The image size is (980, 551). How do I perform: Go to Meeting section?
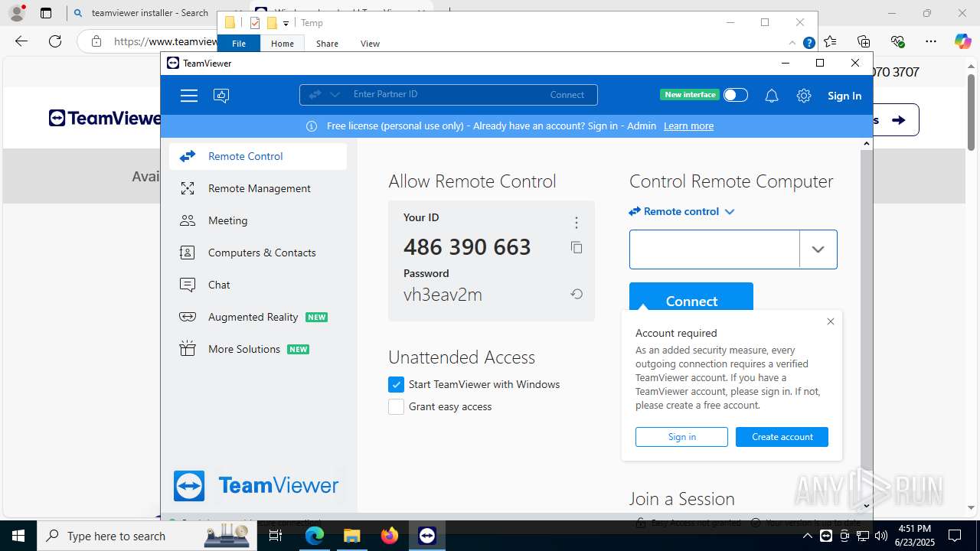(258, 220)
